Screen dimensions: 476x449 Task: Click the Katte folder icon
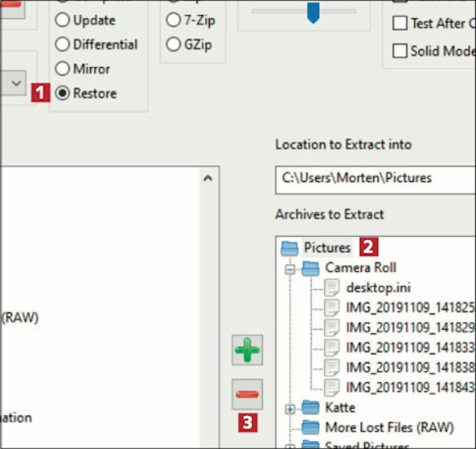(310, 408)
